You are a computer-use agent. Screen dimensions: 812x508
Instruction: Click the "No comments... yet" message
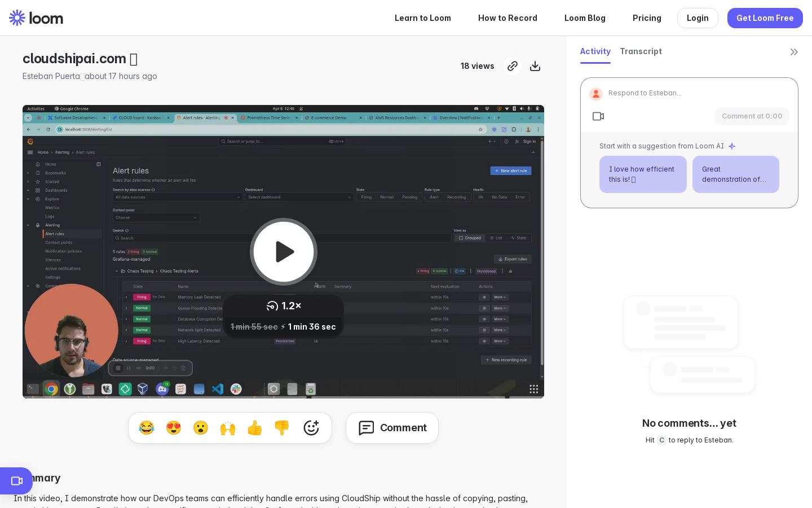point(689,423)
